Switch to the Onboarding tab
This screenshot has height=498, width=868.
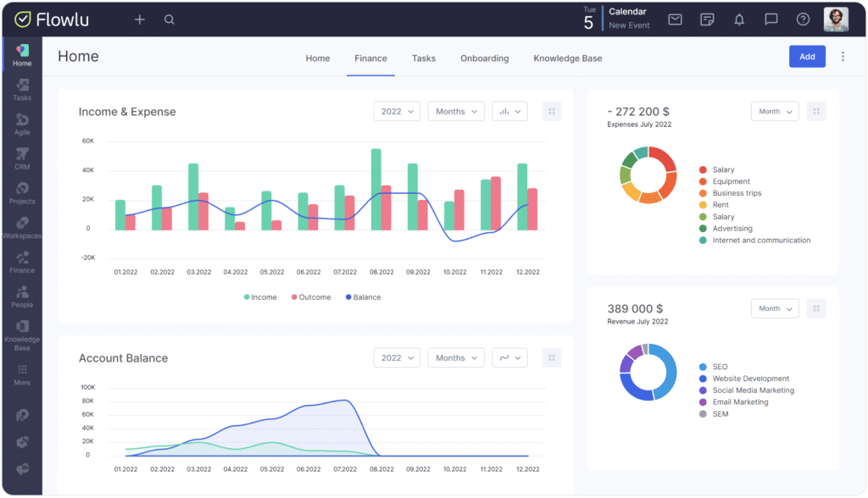[484, 58]
